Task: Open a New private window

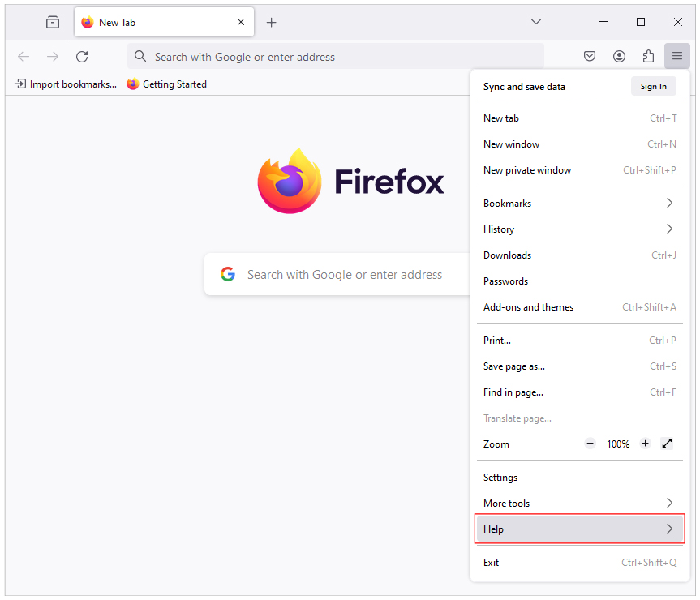Action: pos(526,170)
